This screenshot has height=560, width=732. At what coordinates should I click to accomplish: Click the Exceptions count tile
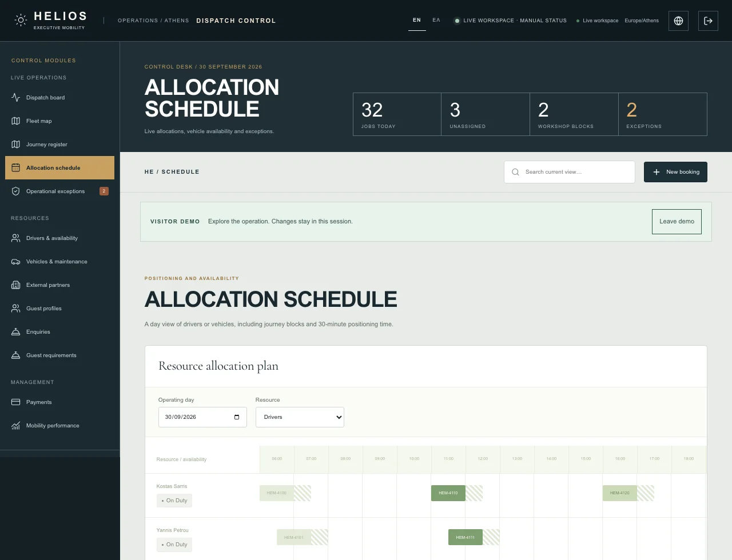tap(663, 114)
